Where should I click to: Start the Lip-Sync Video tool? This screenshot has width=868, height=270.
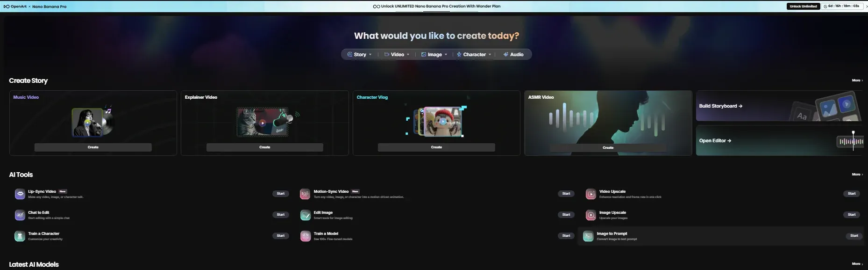pos(280,194)
